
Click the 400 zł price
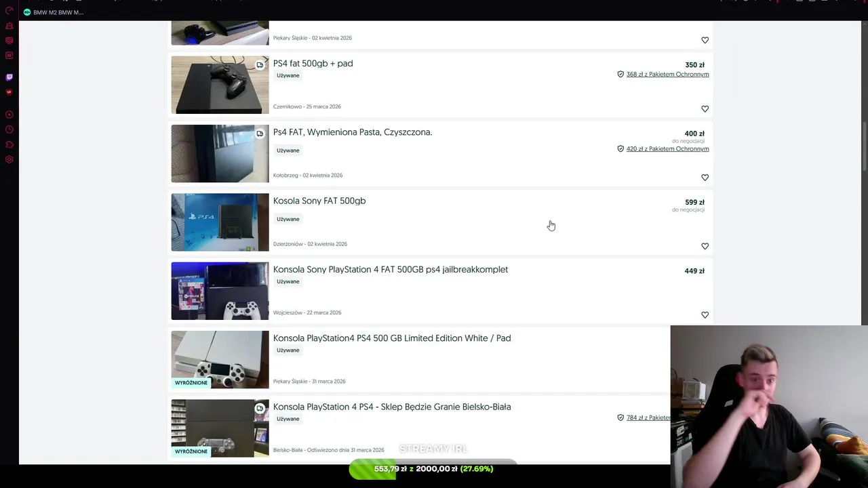694,134
